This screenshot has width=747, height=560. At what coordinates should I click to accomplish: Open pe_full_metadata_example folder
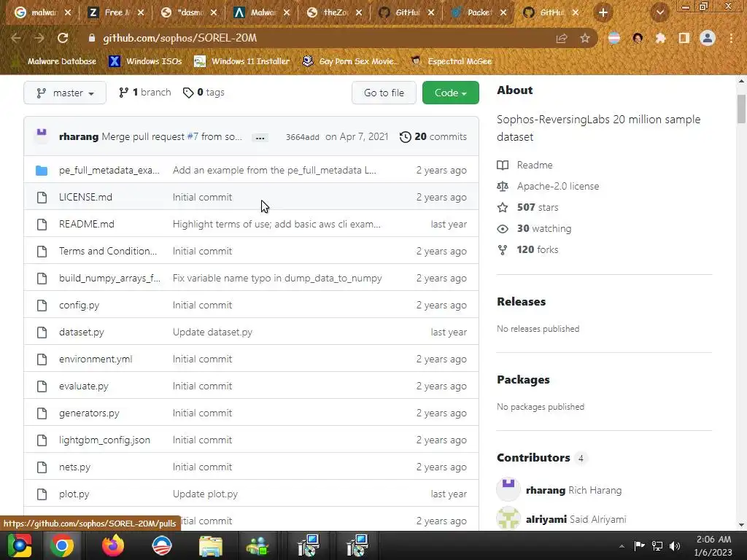(109, 170)
